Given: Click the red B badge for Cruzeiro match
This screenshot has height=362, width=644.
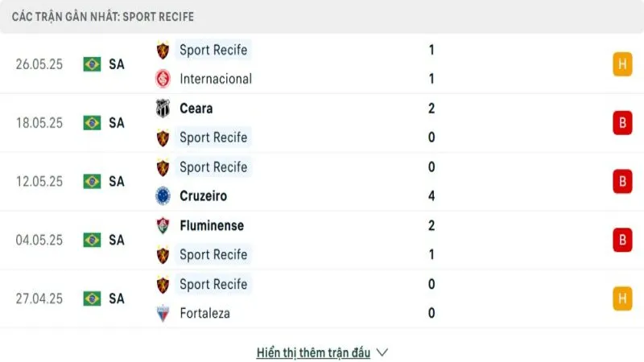Looking at the screenshot, I should pyautogui.click(x=621, y=181).
